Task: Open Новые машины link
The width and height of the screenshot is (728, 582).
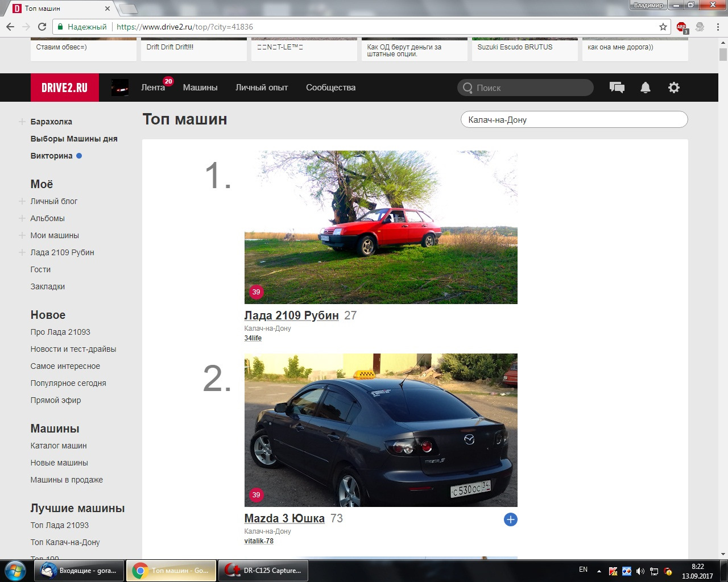Action: pyautogui.click(x=59, y=463)
